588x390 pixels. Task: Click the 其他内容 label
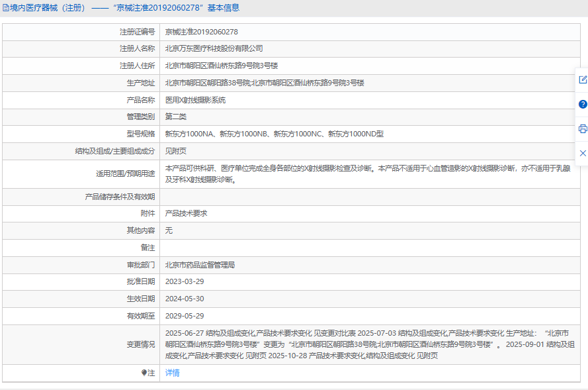pyautogui.click(x=141, y=230)
